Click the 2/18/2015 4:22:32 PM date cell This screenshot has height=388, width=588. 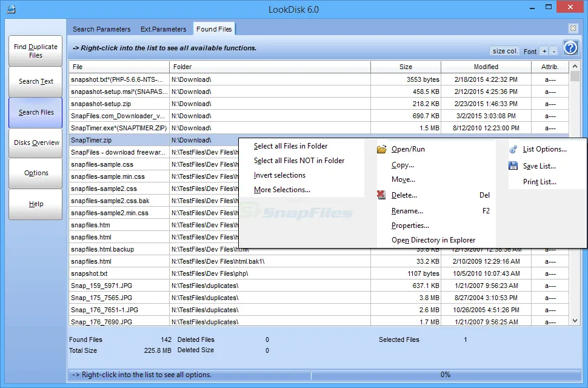tap(486, 79)
